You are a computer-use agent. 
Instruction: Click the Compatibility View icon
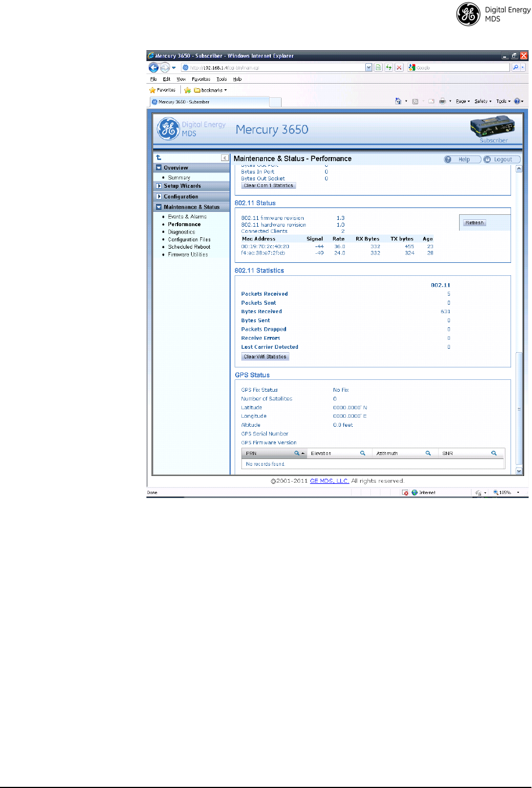tap(378, 67)
